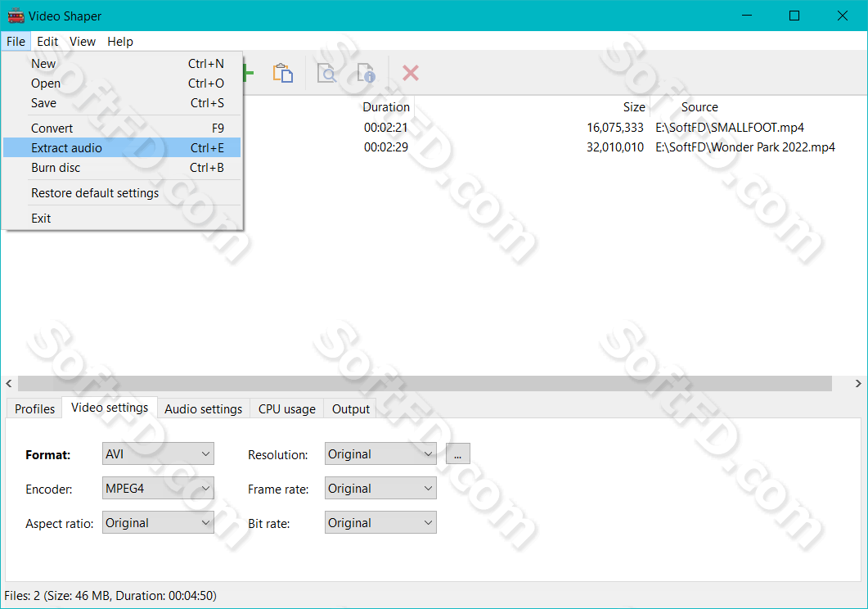The height and width of the screenshot is (609, 868).
Task: Click the ellipsis button beside Resolution
Action: pyautogui.click(x=458, y=454)
